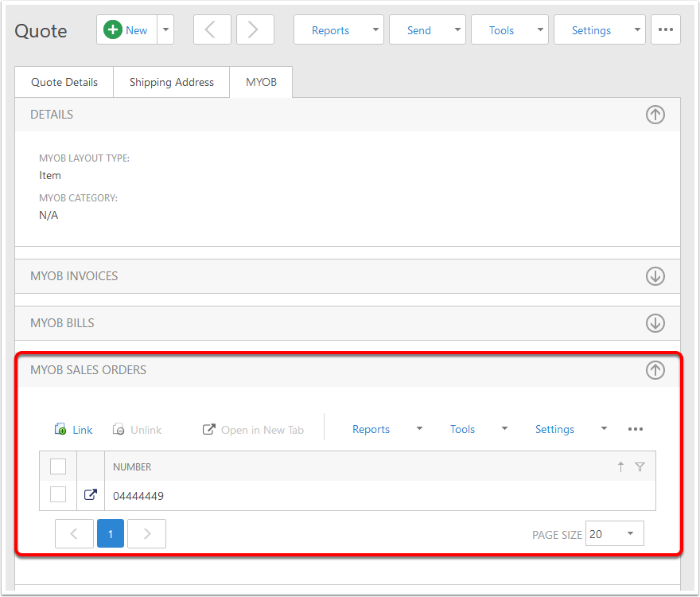Click the MYOB INVOICES heading text
Screen dimensions: 700x597
tap(74, 276)
